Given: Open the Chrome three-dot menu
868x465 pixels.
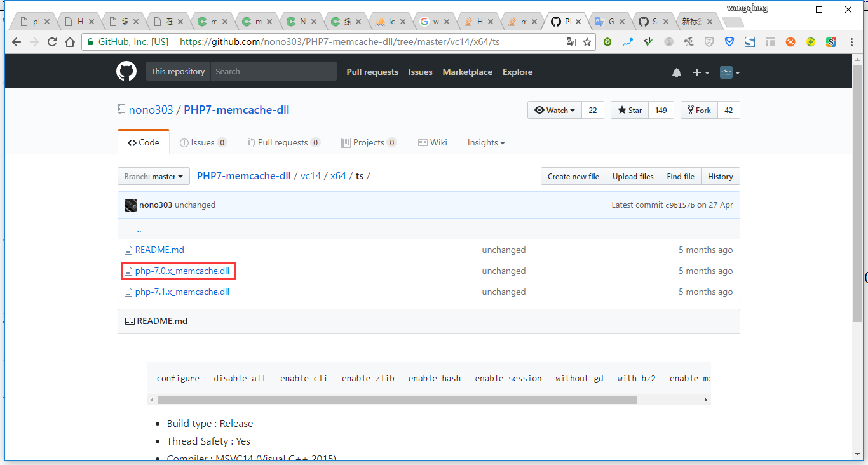Looking at the screenshot, I should 851,43.
